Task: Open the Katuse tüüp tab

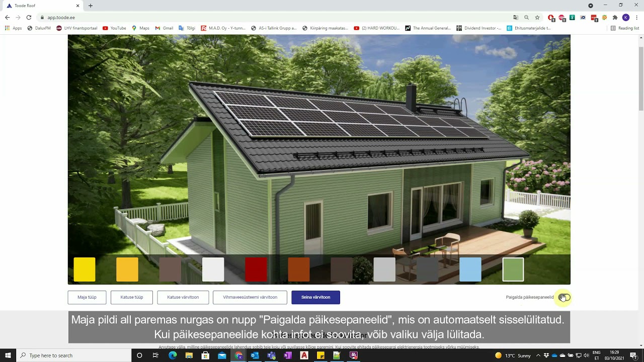Action: point(132,297)
